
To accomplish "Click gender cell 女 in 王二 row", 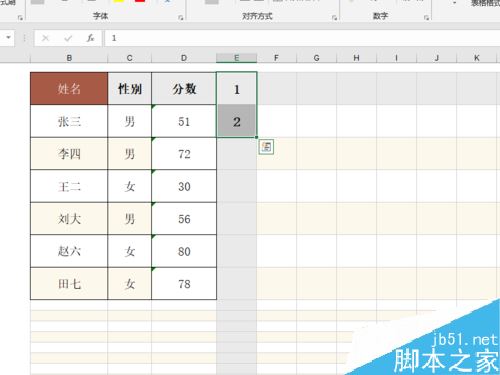I will [130, 186].
